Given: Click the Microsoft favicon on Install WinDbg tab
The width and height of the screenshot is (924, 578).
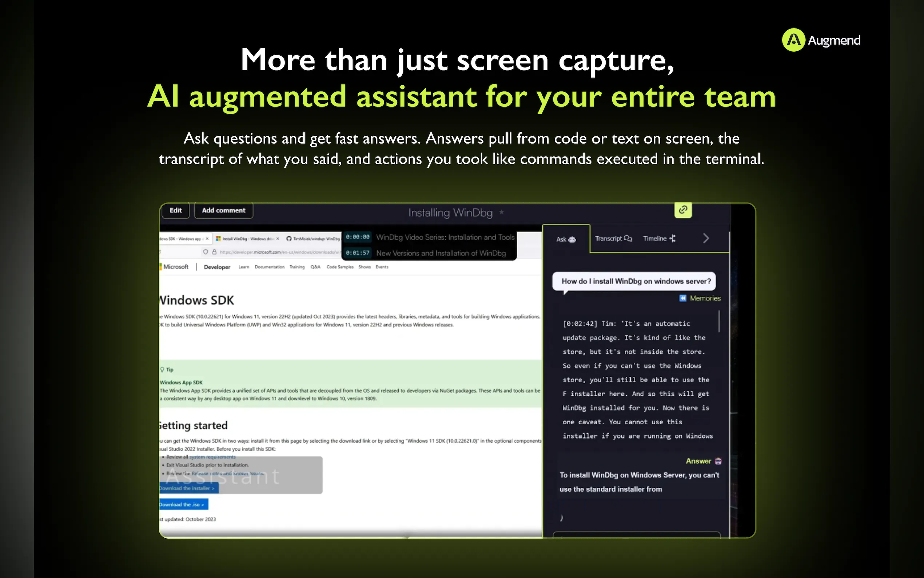Looking at the screenshot, I should point(218,238).
